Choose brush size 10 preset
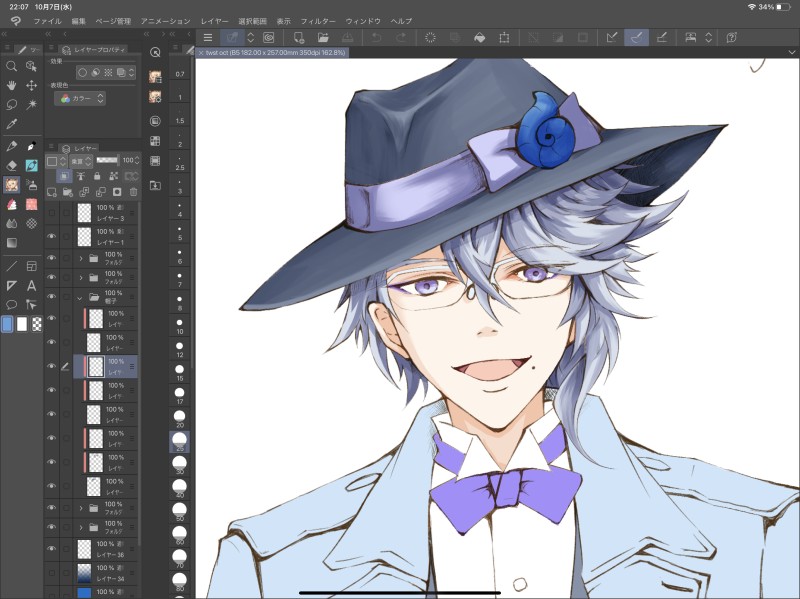 180,326
